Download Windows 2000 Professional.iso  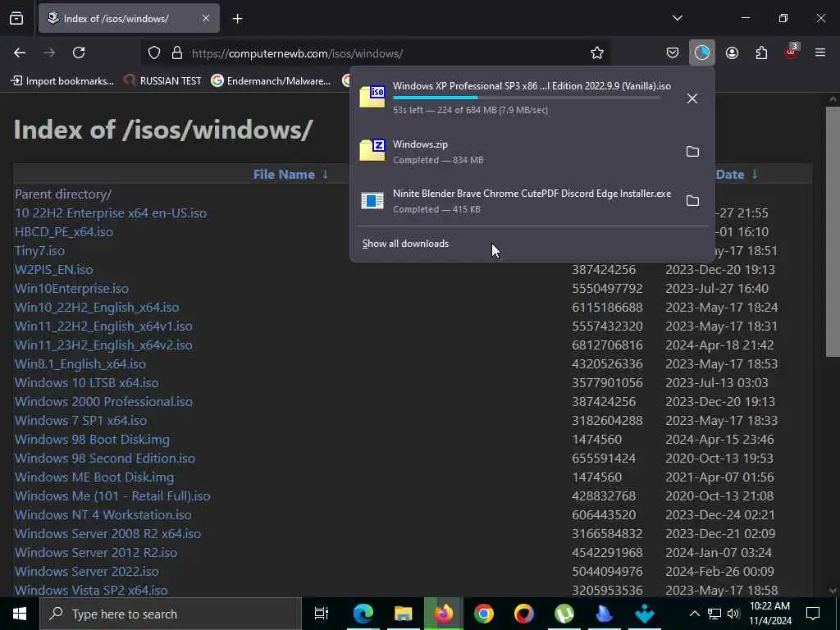pyautogui.click(x=103, y=401)
